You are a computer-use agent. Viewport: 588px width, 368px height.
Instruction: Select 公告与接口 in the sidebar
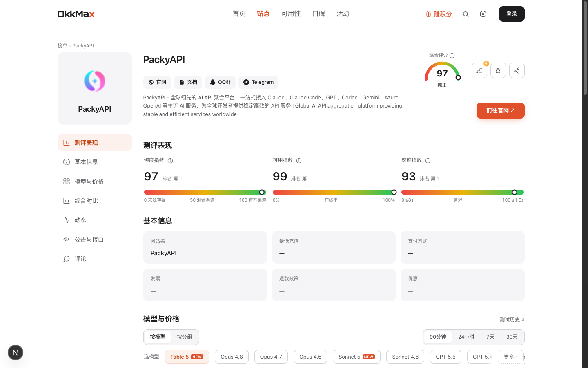95,240
